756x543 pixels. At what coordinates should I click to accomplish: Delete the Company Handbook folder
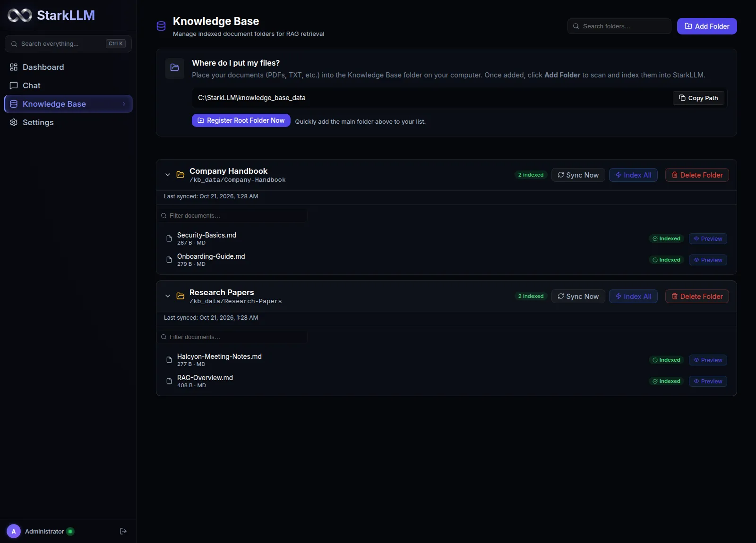697,175
